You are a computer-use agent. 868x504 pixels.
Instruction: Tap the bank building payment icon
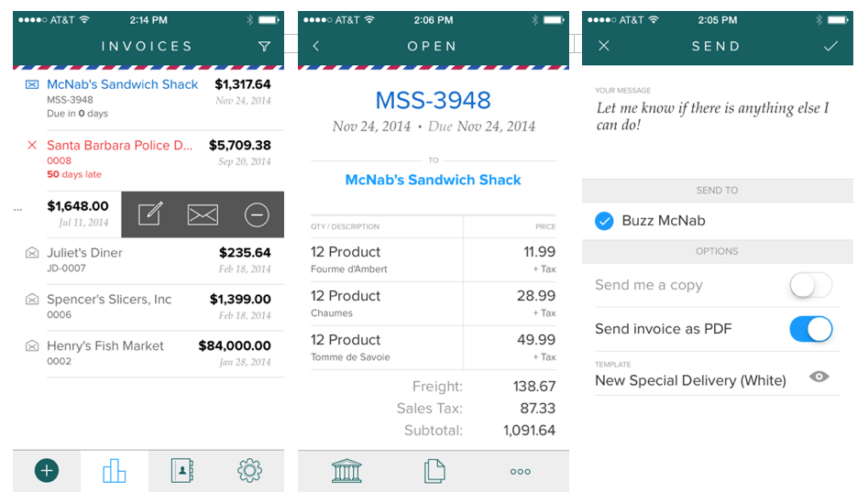point(346,471)
